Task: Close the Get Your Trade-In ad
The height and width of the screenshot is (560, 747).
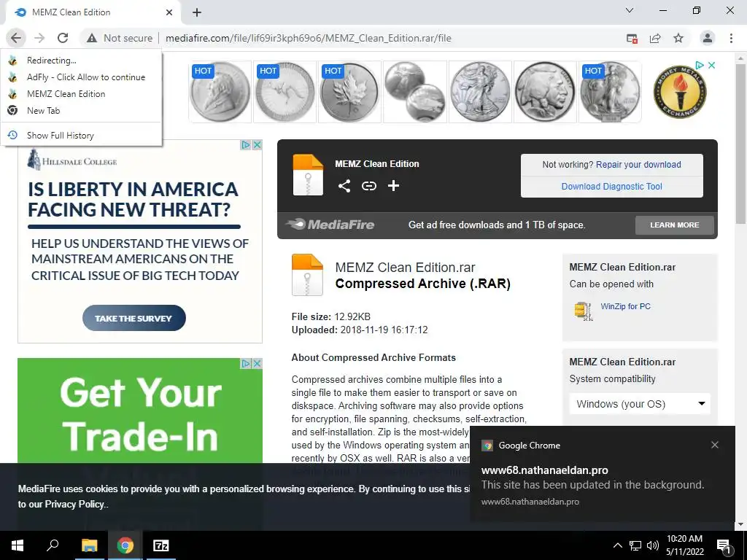Action: pyautogui.click(x=257, y=364)
